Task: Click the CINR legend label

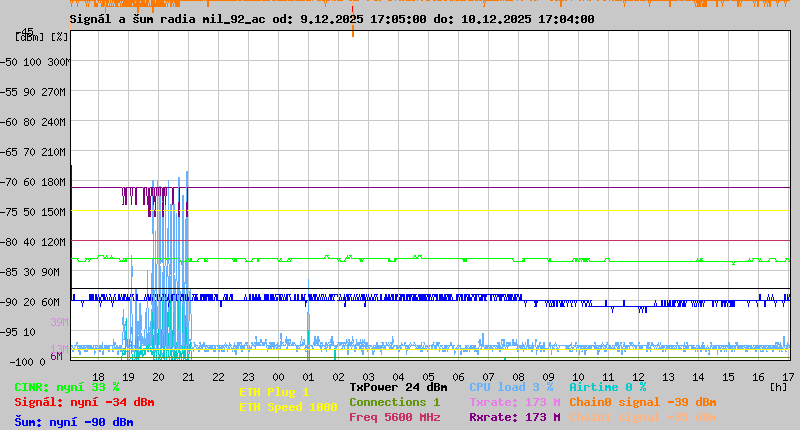Action: click(x=67, y=387)
